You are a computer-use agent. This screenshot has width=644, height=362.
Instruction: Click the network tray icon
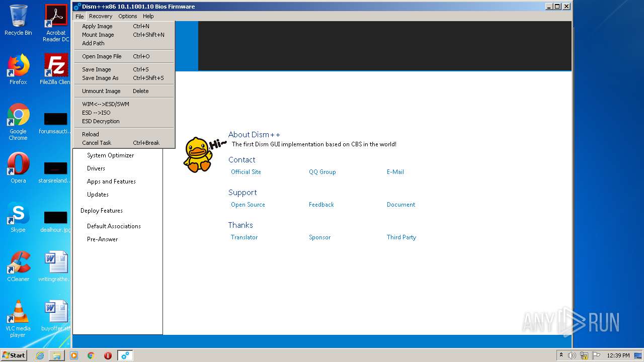584,355
